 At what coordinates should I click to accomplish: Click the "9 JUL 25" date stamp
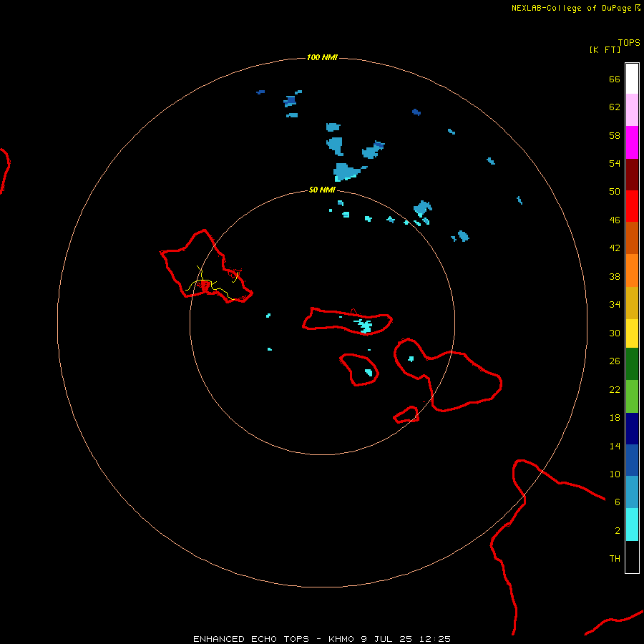(x=386, y=639)
